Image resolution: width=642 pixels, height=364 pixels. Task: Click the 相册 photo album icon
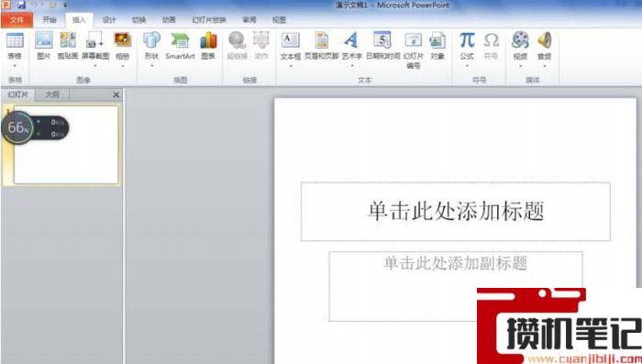122,41
